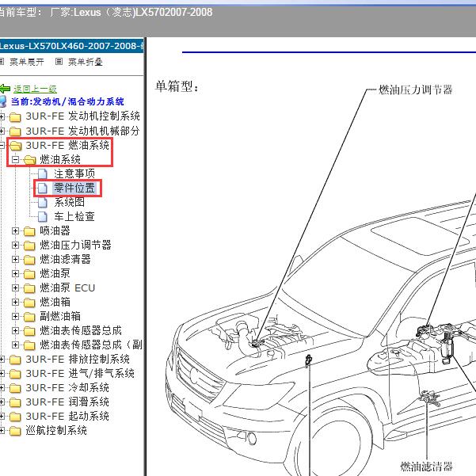476x476 pixels.
Task: Click the green back arrow icon
Action: point(6,89)
